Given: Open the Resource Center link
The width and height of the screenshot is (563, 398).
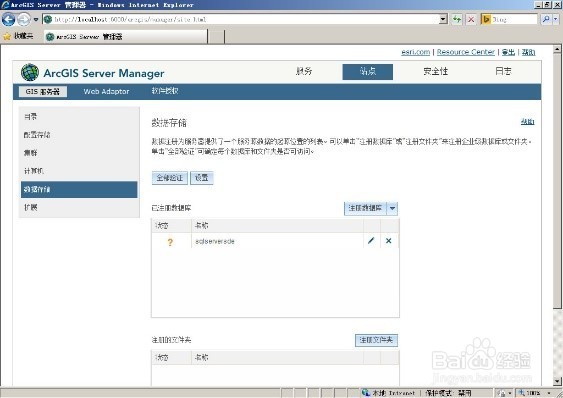Looking at the screenshot, I should click(x=466, y=52).
